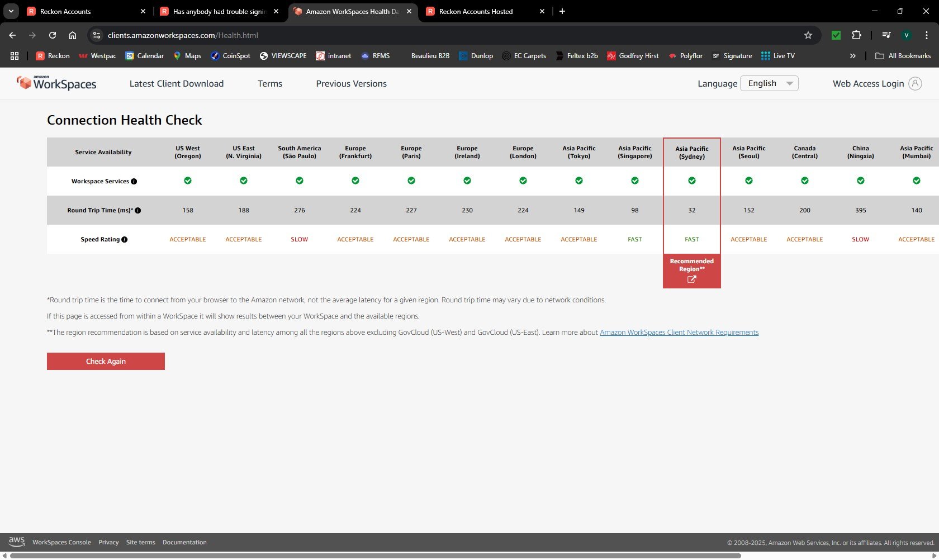939x560 pixels.
Task: Click the green check for Asia Pacific (Sydney)
Action: click(692, 181)
